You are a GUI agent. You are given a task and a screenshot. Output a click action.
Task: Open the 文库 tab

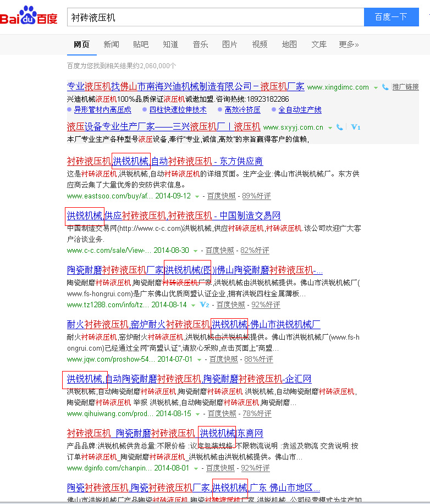pyautogui.click(x=319, y=45)
